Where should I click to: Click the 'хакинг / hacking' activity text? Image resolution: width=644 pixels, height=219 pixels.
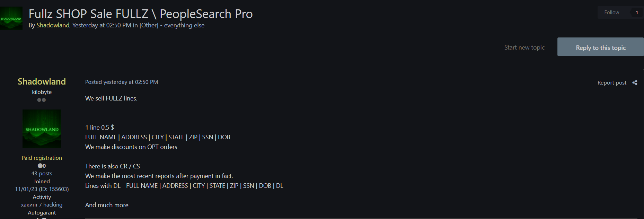coord(42,205)
